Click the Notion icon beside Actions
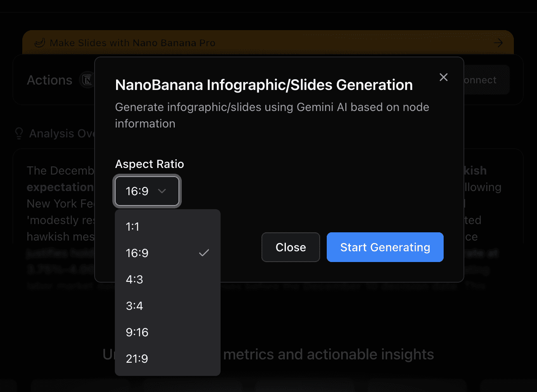 (x=87, y=80)
